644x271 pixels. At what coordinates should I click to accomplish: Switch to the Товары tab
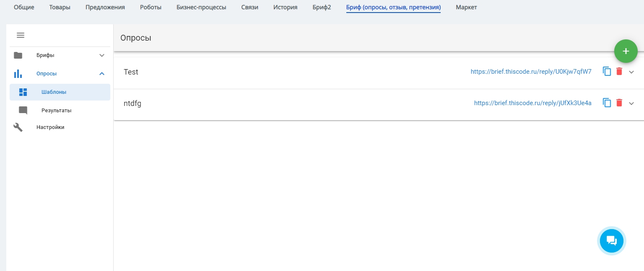pyautogui.click(x=60, y=7)
